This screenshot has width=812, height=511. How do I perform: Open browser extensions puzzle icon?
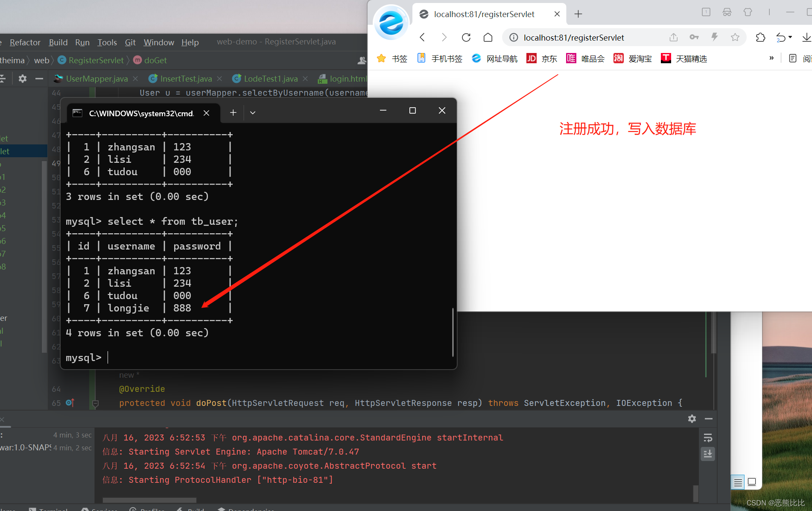click(760, 38)
